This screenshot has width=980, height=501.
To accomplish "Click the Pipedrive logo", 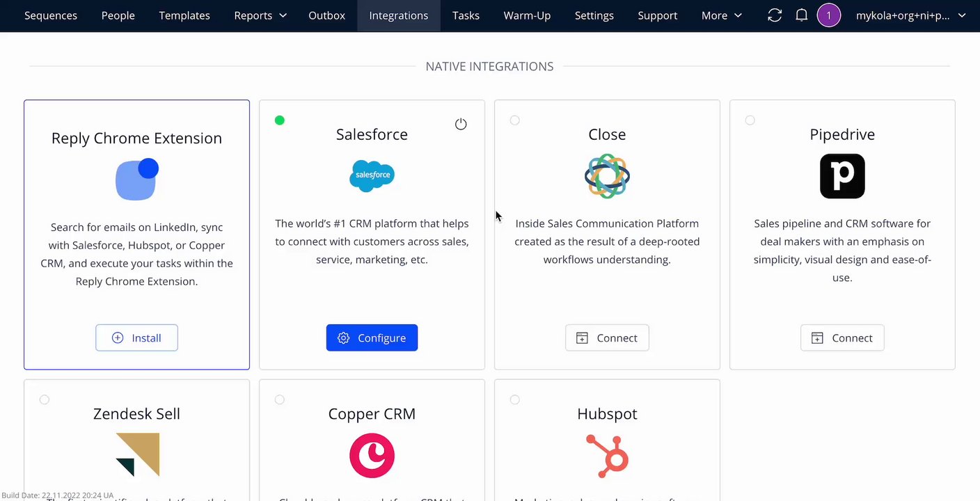I will (x=842, y=176).
